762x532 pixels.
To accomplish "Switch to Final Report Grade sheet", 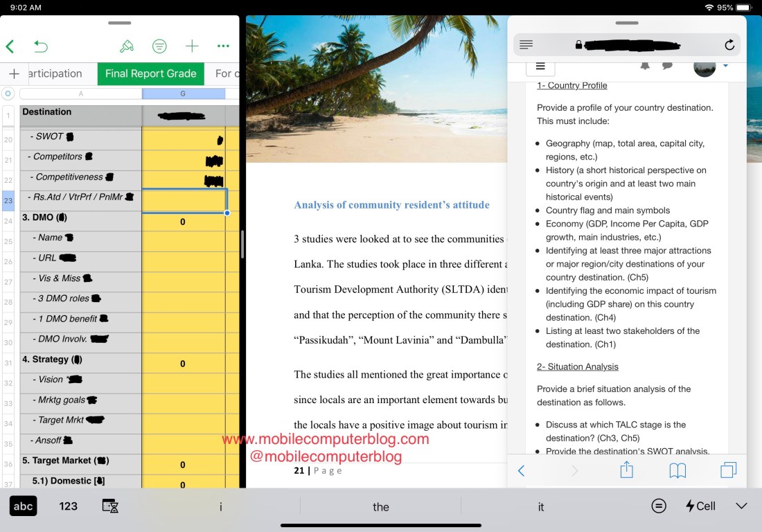I will pos(150,73).
